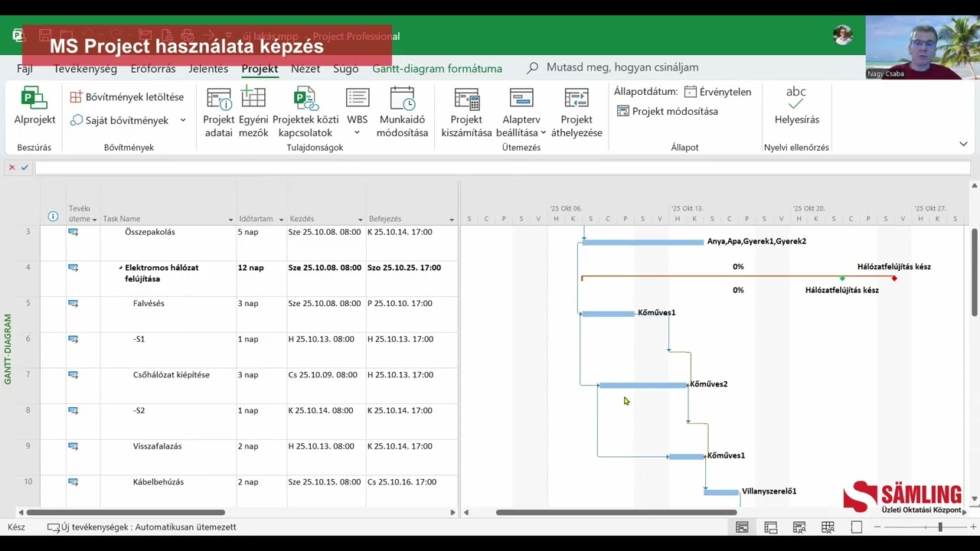Collapse the ribbon with the chevron
The height and width of the screenshot is (551, 980).
963,144
